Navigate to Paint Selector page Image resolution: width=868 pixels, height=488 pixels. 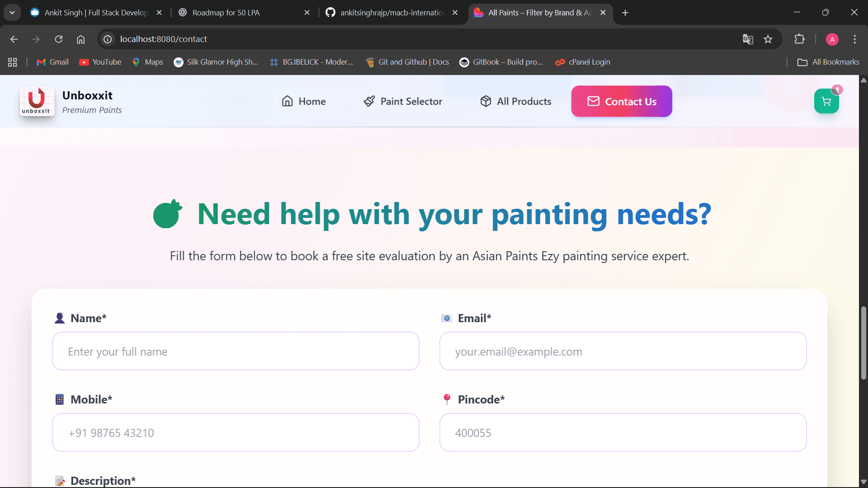pyautogui.click(x=403, y=101)
